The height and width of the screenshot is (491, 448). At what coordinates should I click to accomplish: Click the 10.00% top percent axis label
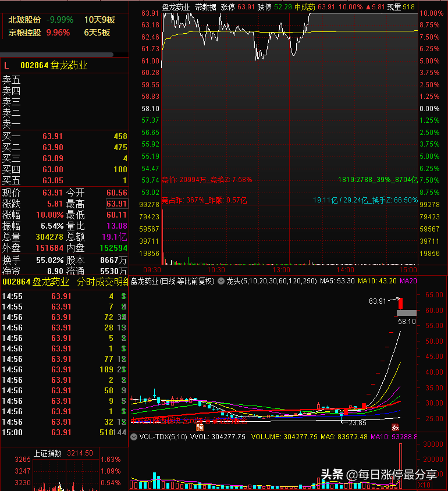coord(431,13)
